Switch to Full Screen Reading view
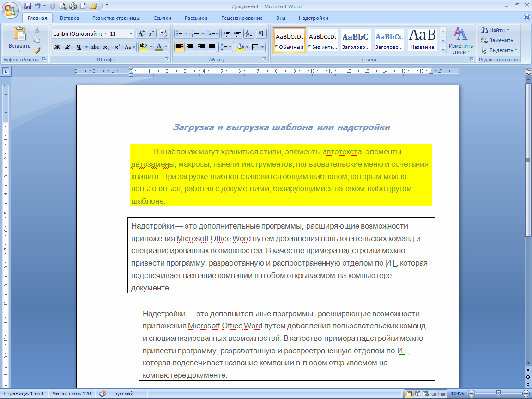This screenshot has height=399, width=532. point(417,393)
